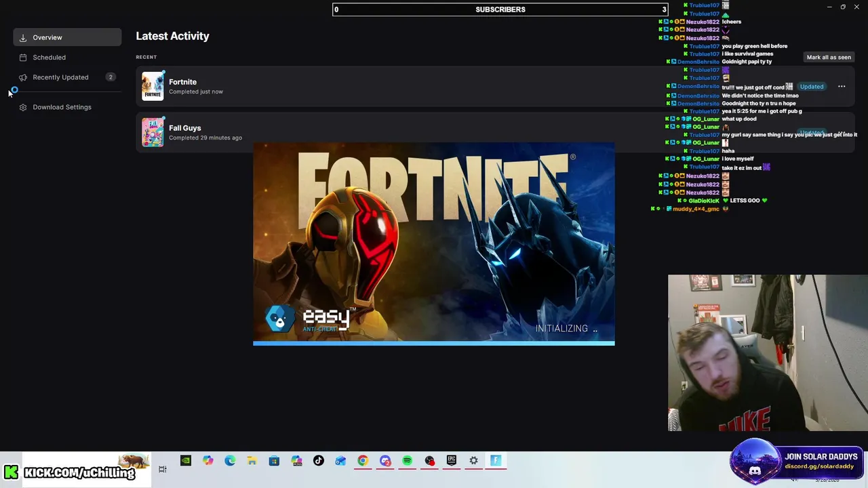
Task: Open Google Chrome from the taskbar
Action: [363, 461]
